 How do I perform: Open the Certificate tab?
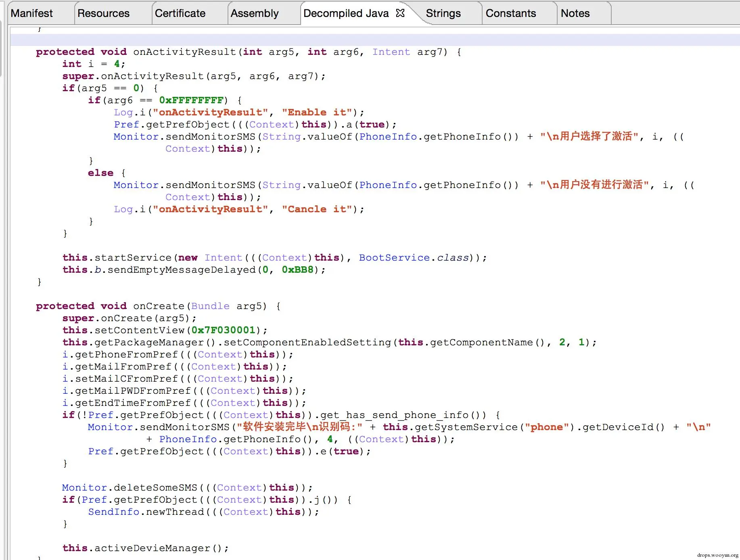click(x=180, y=13)
